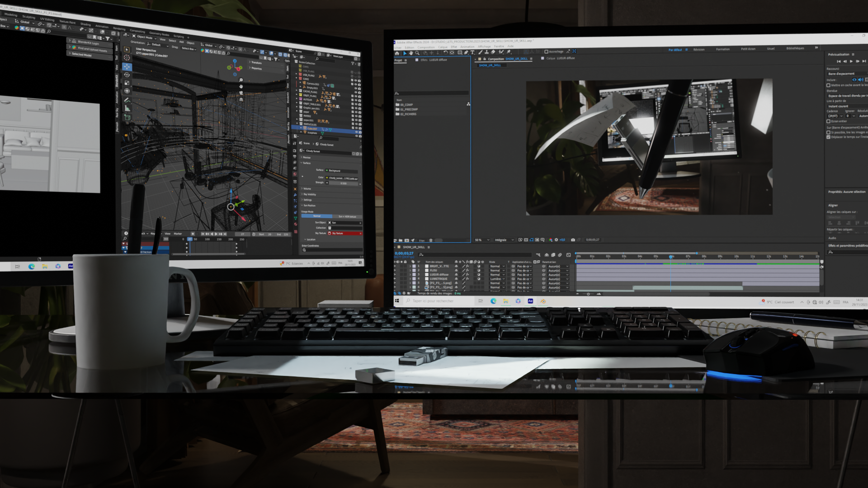Select the Blender Measure tool
The height and width of the screenshot is (488, 868).
click(127, 108)
